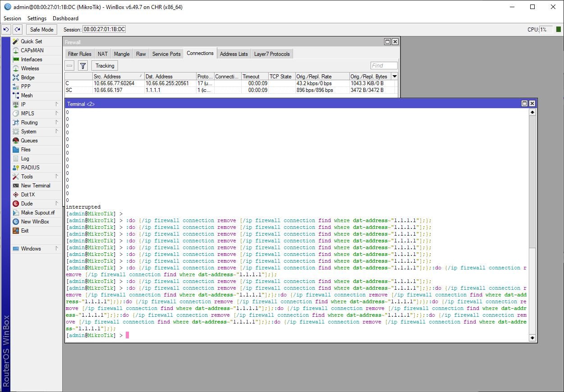Open Queues in the sidebar
The height and width of the screenshot is (392, 564).
coord(29,141)
